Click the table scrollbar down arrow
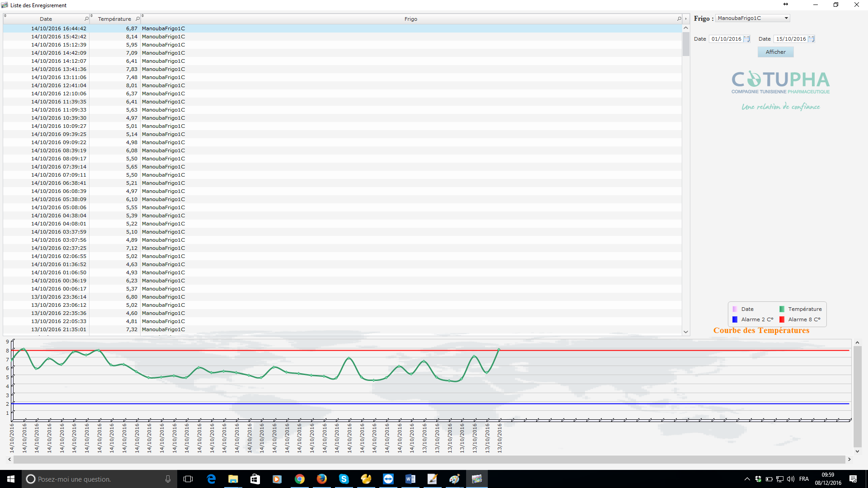Image resolution: width=868 pixels, height=488 pixels. (686, 332)
